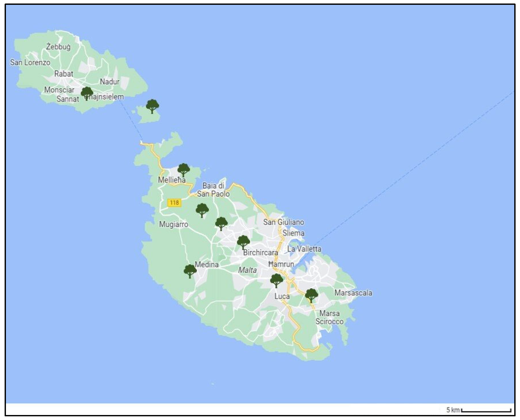Screen dimensions: 520x420
Task: Select the Marsa Scirocco place label
Action: 329,317
